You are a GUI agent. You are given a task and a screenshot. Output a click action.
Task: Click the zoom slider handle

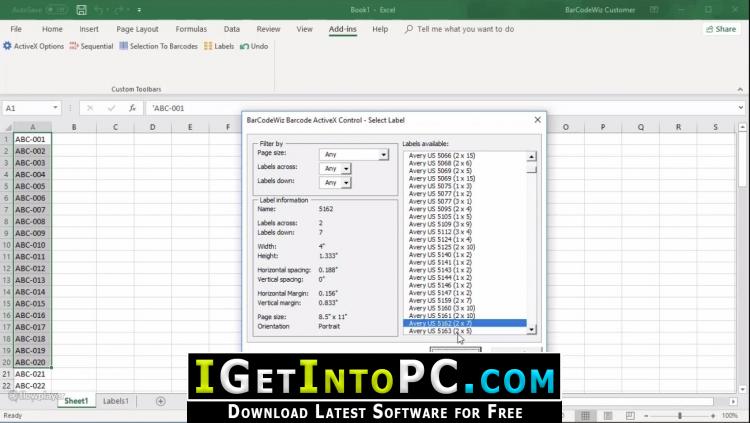click(x=679, y=416)
